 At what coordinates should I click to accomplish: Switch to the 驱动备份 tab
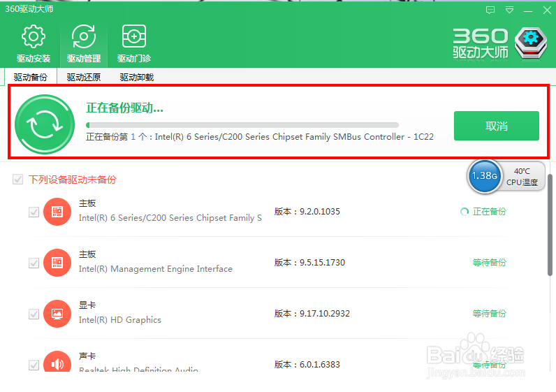pos(31,77)
